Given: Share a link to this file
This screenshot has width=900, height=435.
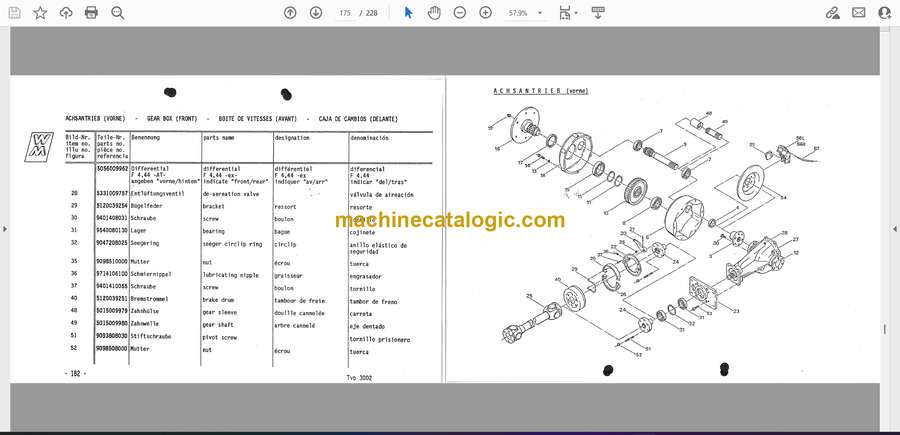Looking at the screenshot, I should pyautogui.click(x=832, y=13).
